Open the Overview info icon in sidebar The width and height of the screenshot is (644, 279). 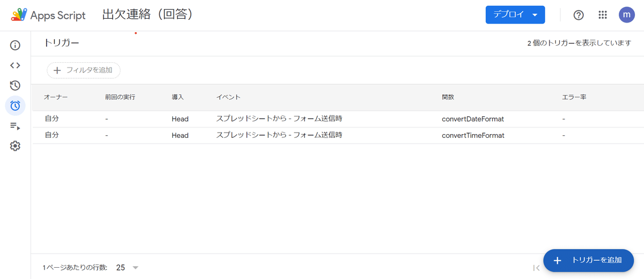pyautogui.click(x=15, y=45)
